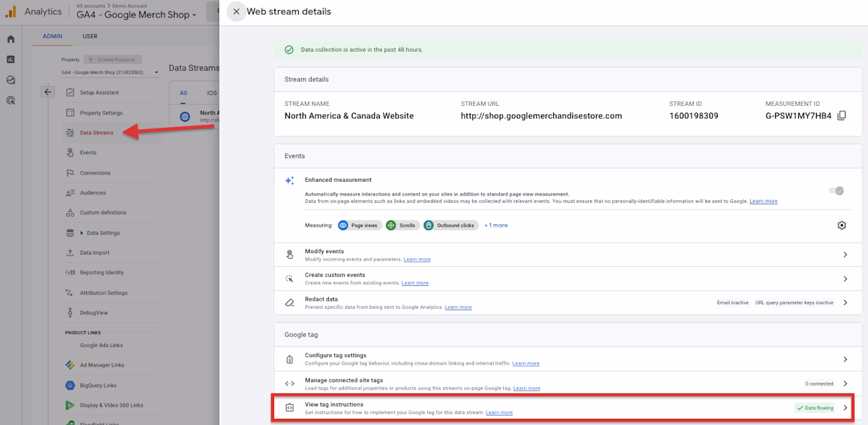Click the Setup Assistant checkbox icon
The height and width of the screenshot is (425, 868).
point(70,92)
